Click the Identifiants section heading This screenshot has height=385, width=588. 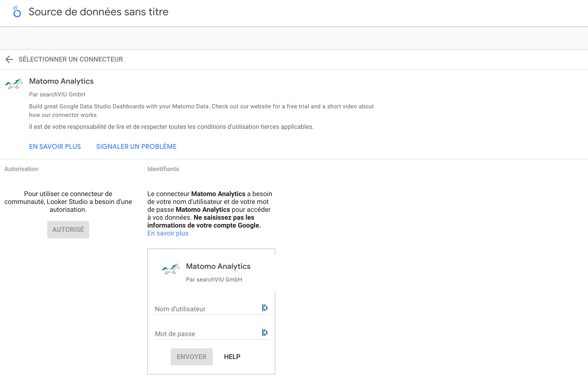pyautogui.click(x=163, y=169)
